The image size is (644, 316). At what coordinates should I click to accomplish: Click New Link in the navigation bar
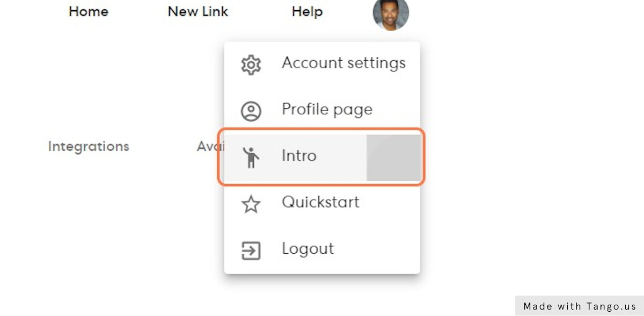[198, 12]
